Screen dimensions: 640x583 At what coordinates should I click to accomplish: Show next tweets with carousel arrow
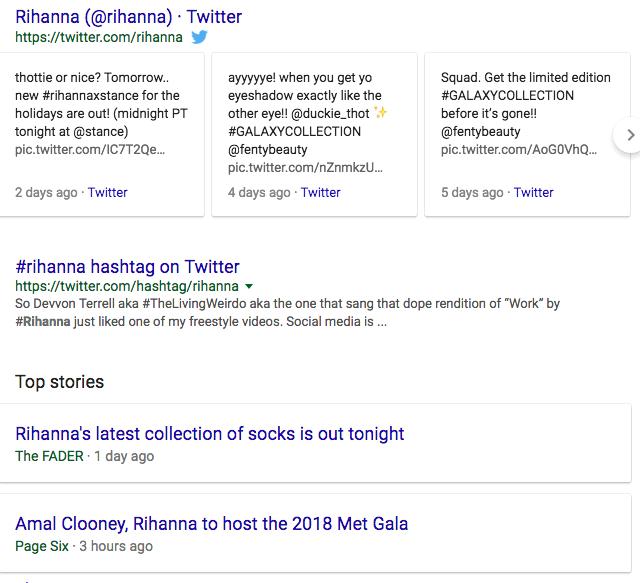[x=629, y=135]
